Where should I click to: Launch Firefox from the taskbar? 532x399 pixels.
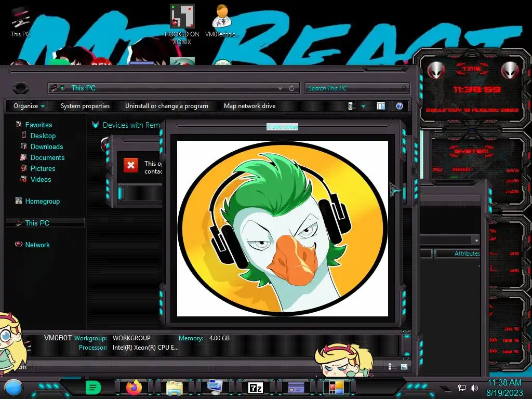(134, 387)
